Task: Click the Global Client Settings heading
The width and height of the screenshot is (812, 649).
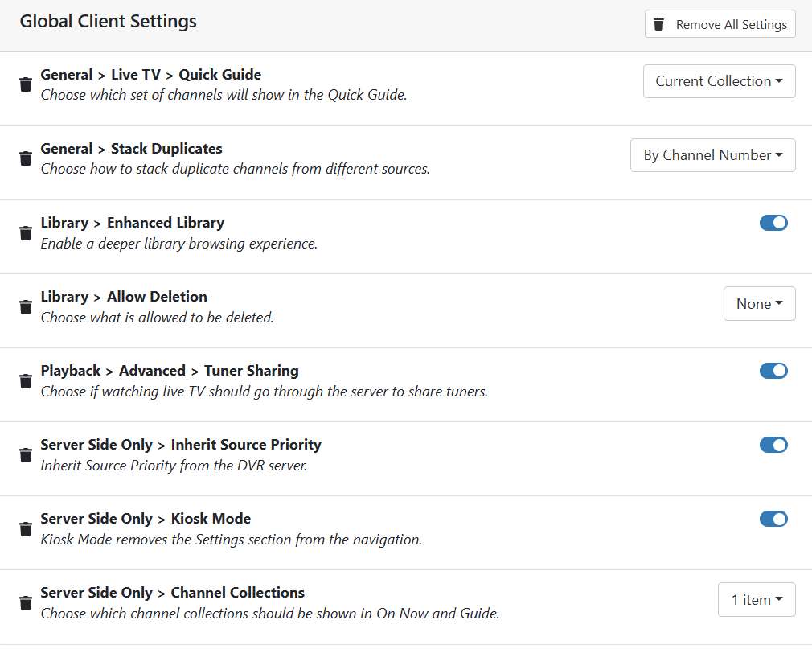Action: [x=108, y=22]
